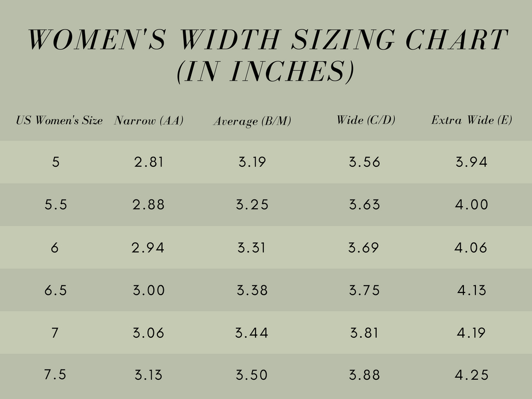
Task: Select the Narrow (AA) column header
Action: point(149,121)
